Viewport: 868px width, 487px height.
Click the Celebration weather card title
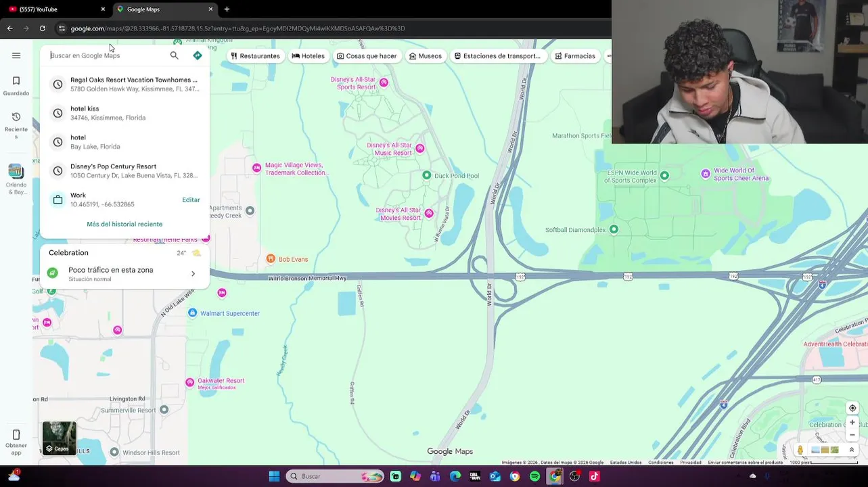click(x=68, y=253)
